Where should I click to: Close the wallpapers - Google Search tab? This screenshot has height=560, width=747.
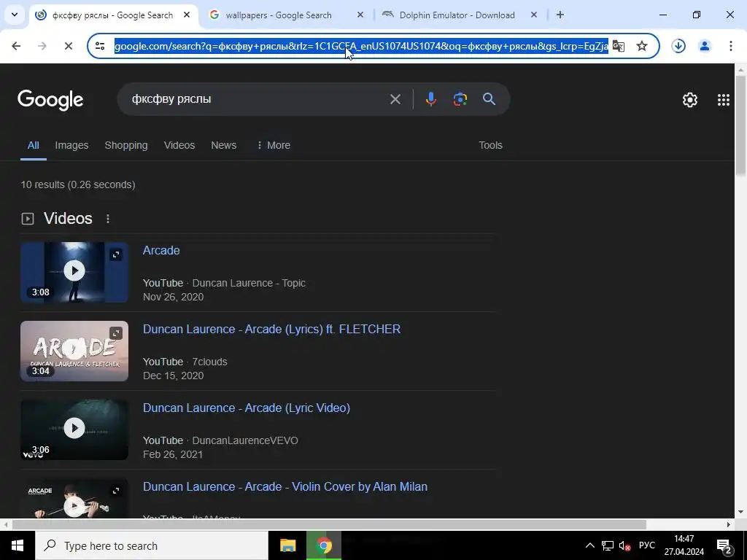[360, 15]
